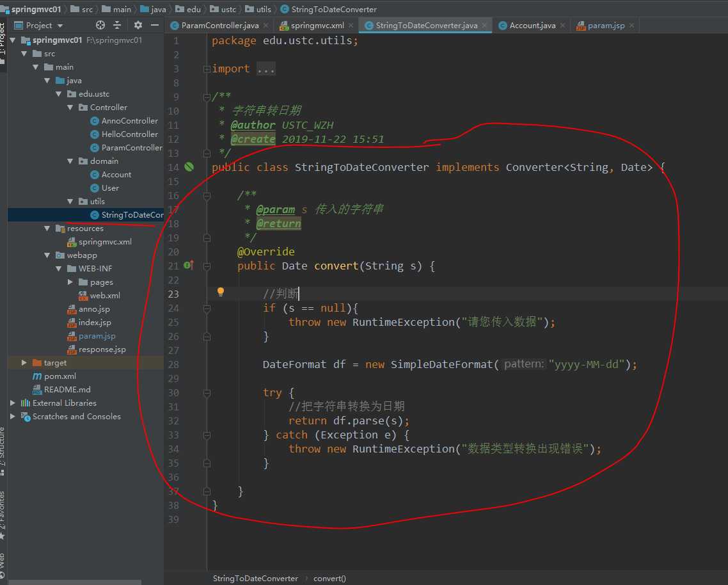Click StringToDateConverter breadcrumb at top
Viewport: 728px width, 585px height.
(329, 10)
